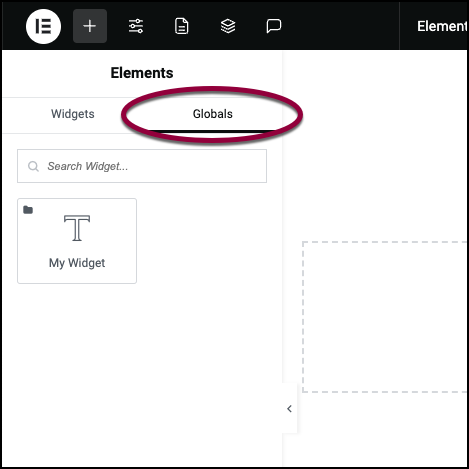Image resolution: width=469 pixels, height=469 pixels.
Task: Open the Structure layers icon
Action: [x=228, y=26]
